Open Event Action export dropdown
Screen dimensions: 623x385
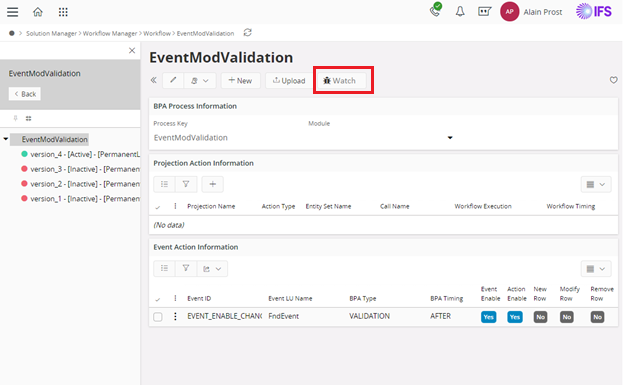212,269
